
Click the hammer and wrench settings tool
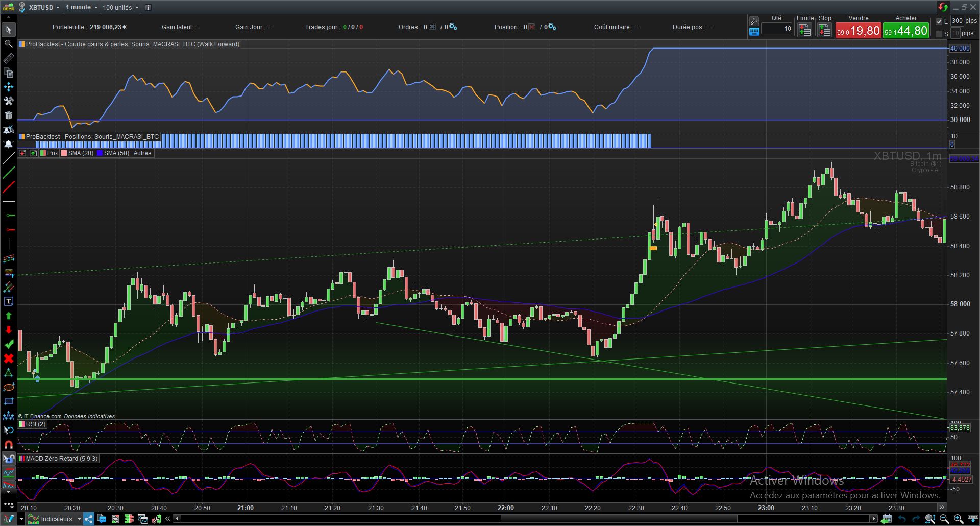pyautogui.click(x=8, y=101)
